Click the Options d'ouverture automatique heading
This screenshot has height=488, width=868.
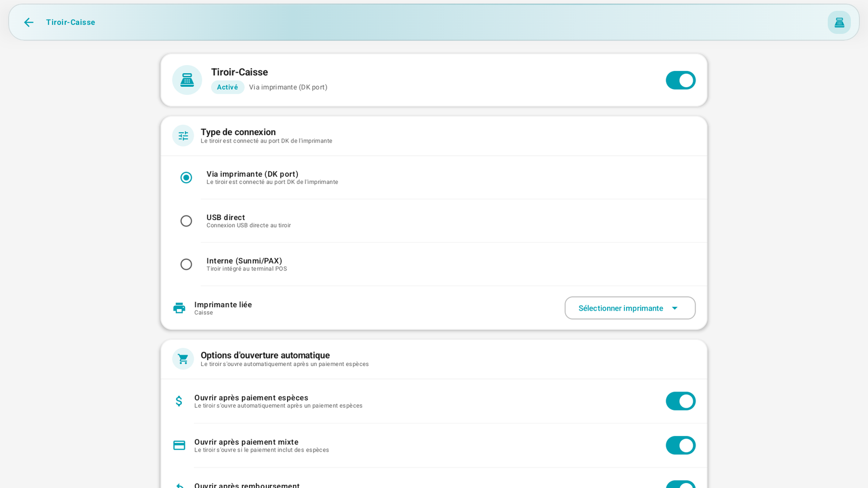(x=265, y=355)
